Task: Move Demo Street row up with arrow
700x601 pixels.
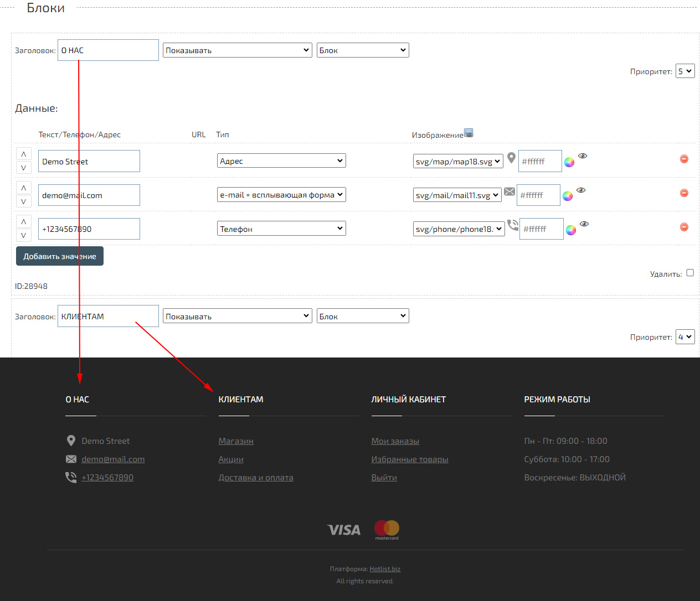Action: click(23, 154)
